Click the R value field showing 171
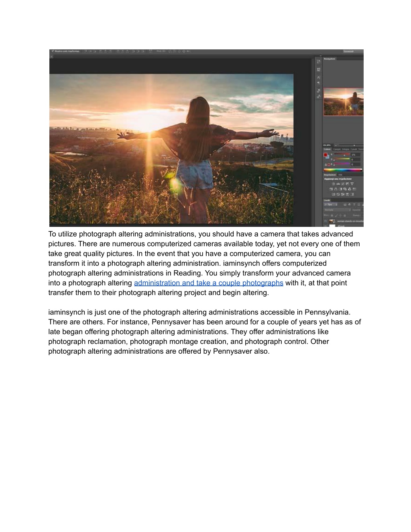 pos(355,155)
